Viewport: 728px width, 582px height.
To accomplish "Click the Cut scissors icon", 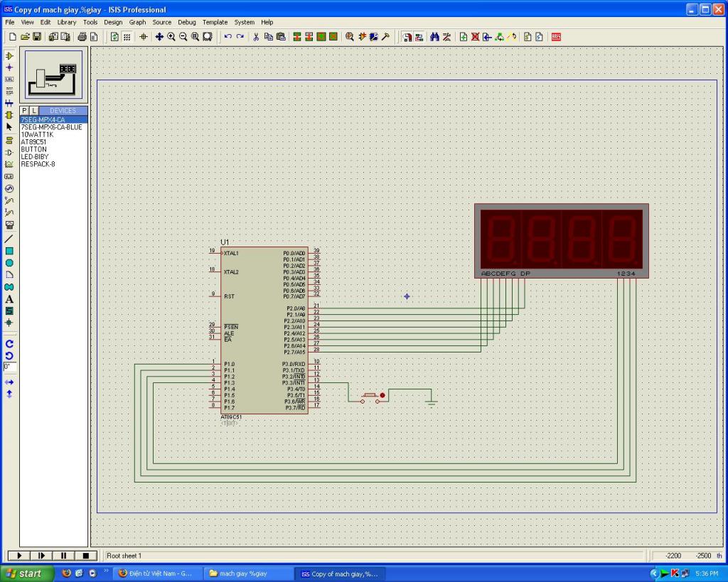I will point(256,36).
